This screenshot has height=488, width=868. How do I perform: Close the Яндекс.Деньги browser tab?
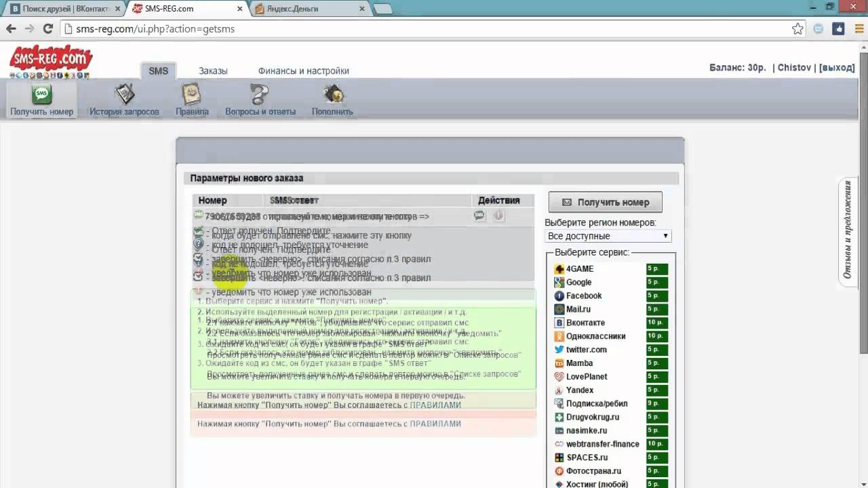[x=362, y=9]
